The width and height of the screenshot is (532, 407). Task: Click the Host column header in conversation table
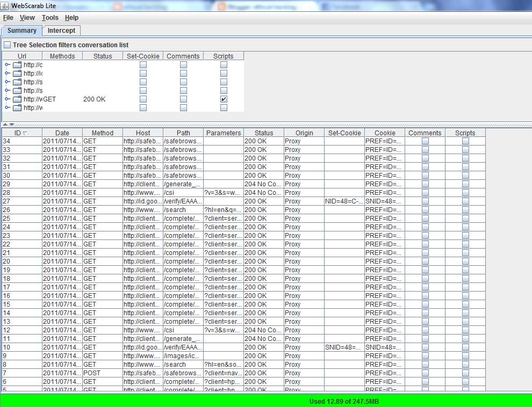[143, 133]
